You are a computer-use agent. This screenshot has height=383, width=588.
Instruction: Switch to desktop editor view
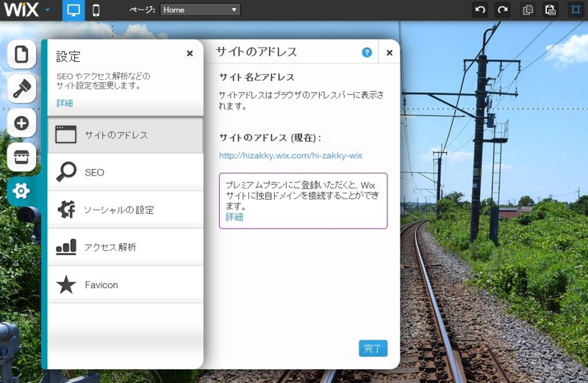tap(73, 10)
